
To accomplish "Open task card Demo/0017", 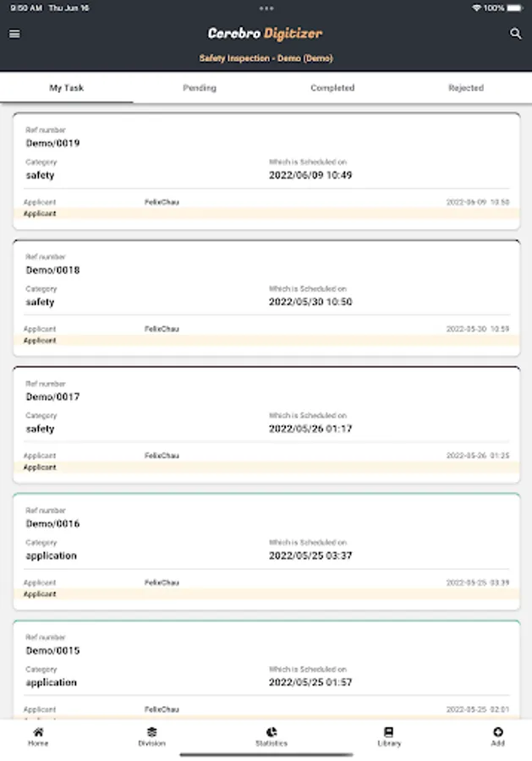I will pos(266,424).
